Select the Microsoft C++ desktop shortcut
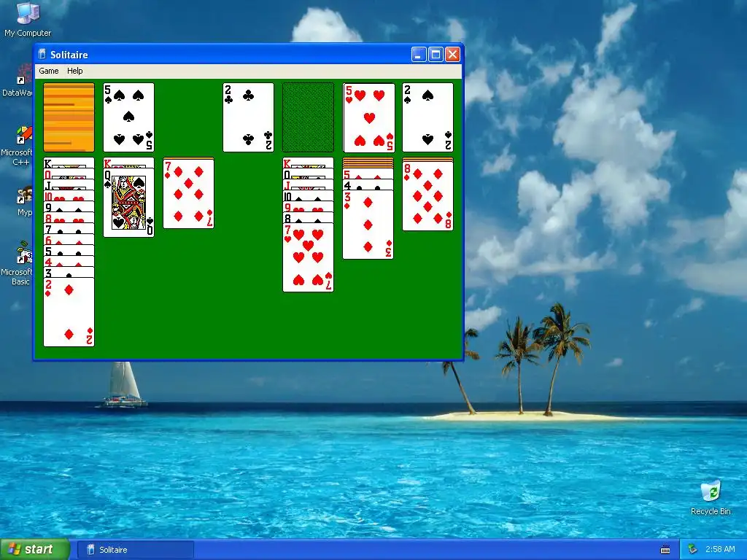The image size is (747, 560). [x=18, y=146]
